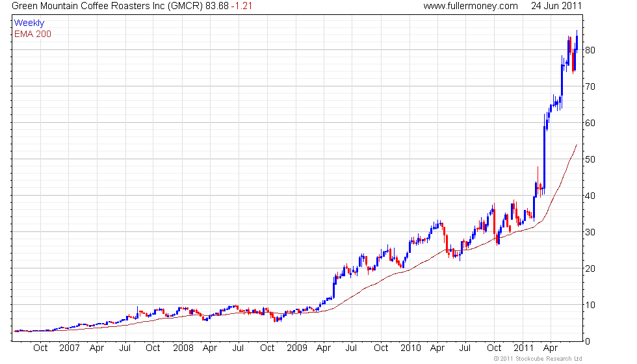Click the 2010 year label on time axis

click(410, 348)
